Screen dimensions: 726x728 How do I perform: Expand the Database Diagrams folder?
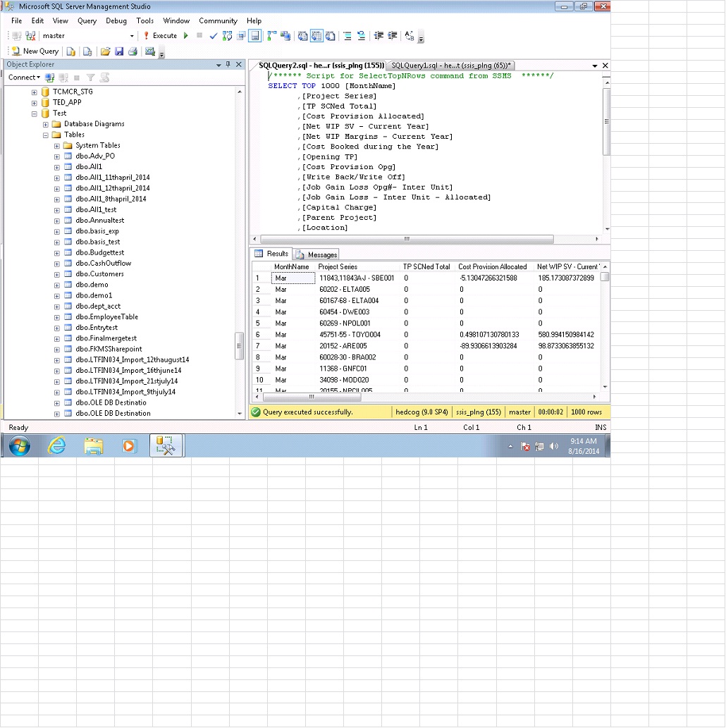click(46, 125)
